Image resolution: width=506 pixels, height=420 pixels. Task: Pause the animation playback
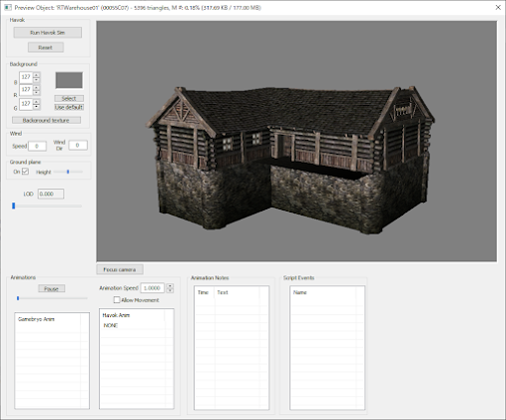[x=51, y=288]
